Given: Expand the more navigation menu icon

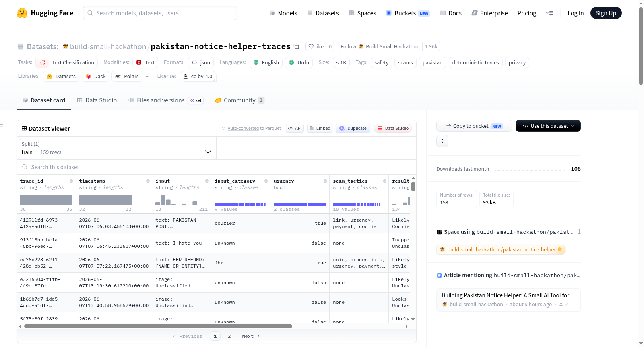Looking at the screenshot, I should [549, 13].
